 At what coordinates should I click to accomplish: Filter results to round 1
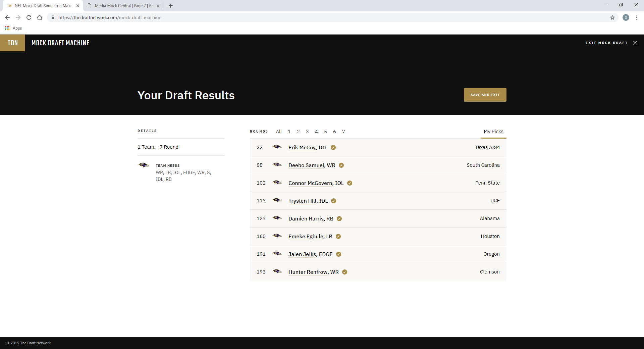289,132
